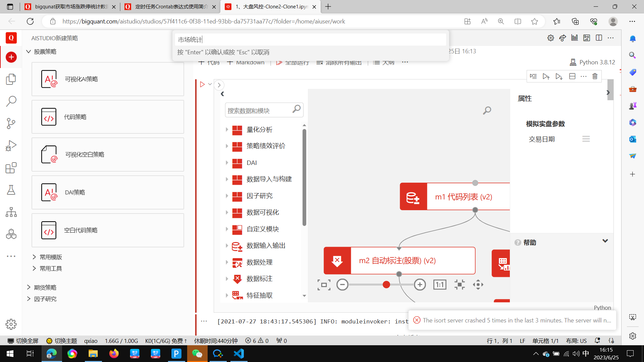Viewport: 644px width, 362px height.
Task: Choose the 空白代码策略 template card
Action: [x=108, y=230]
